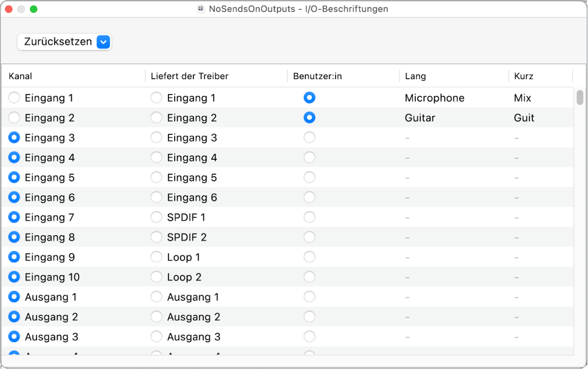
Task: Select driver name radio for SPDIF 1
Action: [x=156, y=217]
